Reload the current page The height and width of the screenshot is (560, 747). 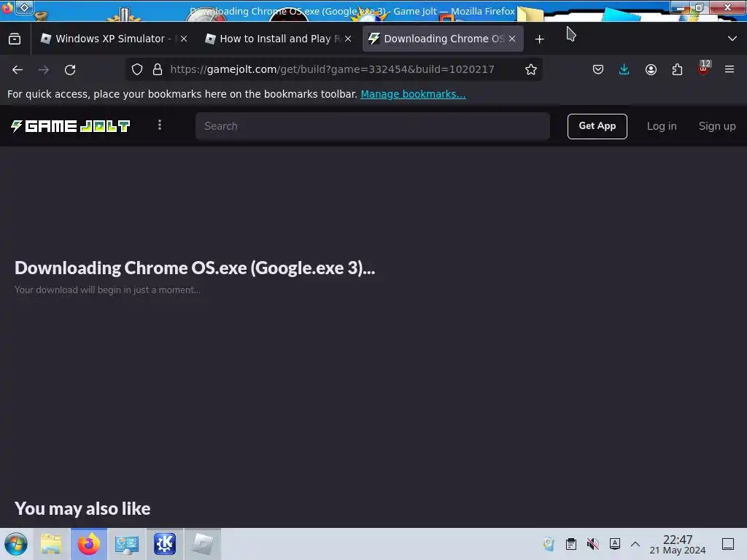pos(70,70)
